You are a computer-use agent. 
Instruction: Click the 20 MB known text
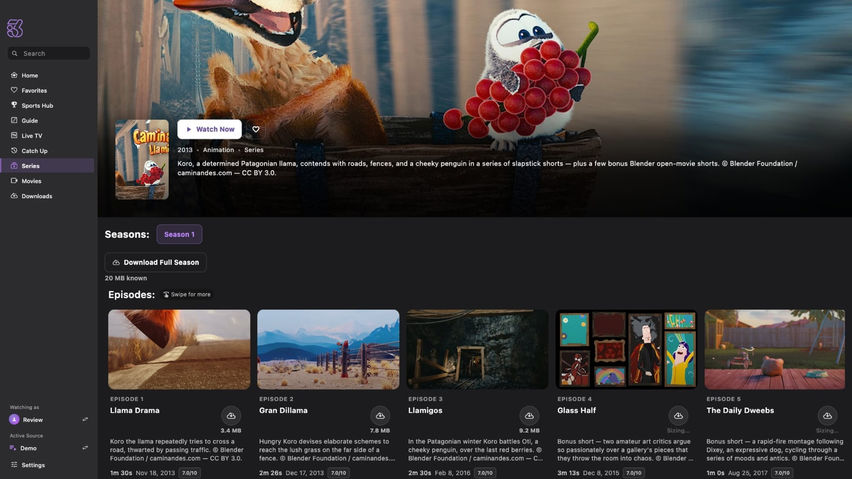click(126, 278)
